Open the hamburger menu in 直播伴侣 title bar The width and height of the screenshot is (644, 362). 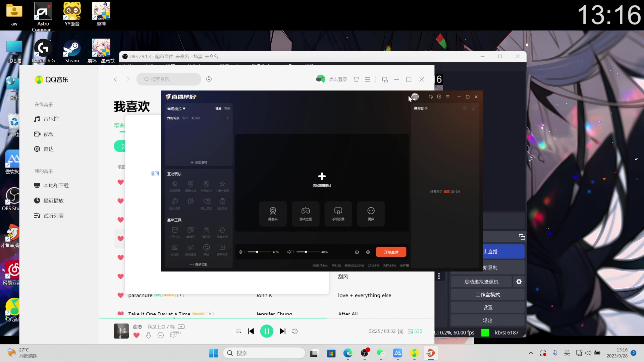pyautogui.click(x=447, y=97)
